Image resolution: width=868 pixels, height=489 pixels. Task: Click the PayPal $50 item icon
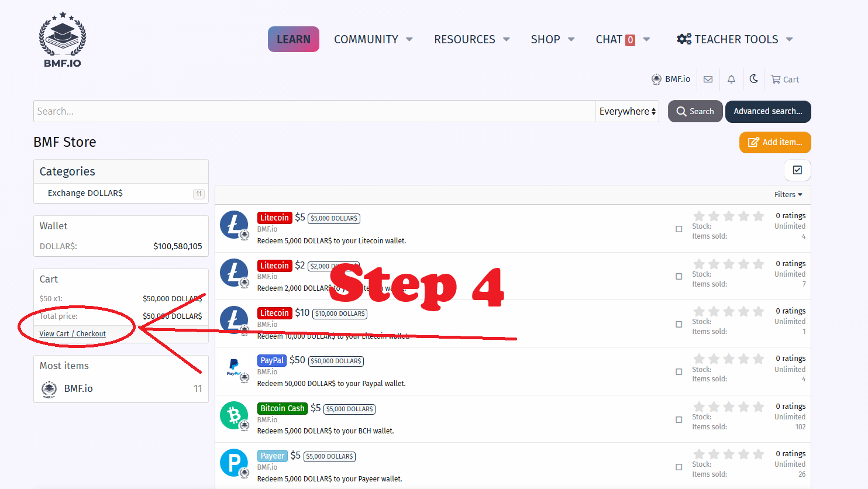coord(234,369)
